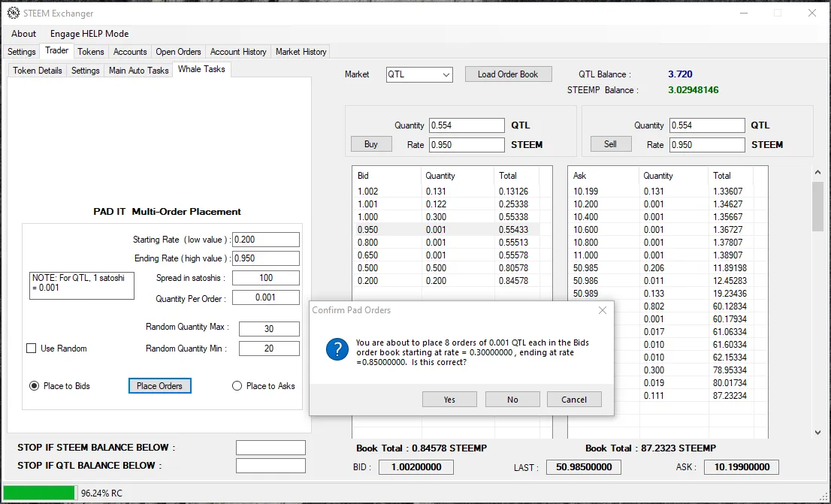Click the STEEM Exchanger app icon in title bar
The image size is (831, 504).
tap(14, 13)
